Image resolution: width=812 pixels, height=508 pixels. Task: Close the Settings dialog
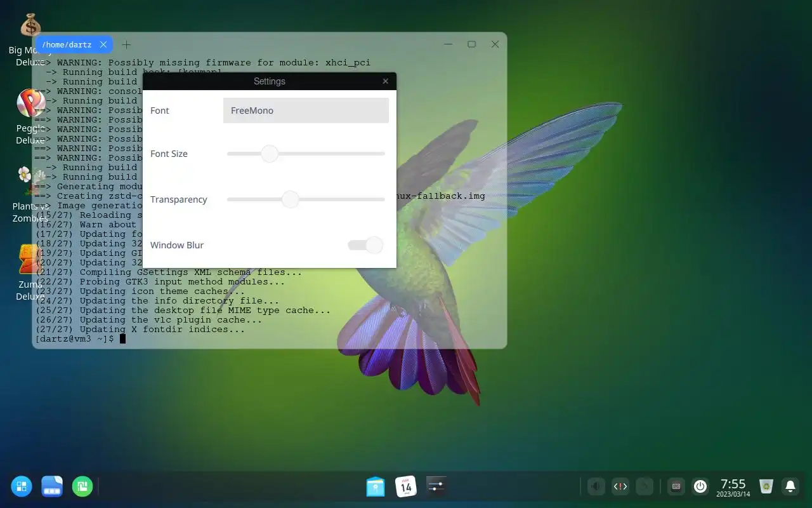pyautogui.click(x=385, y=81)
